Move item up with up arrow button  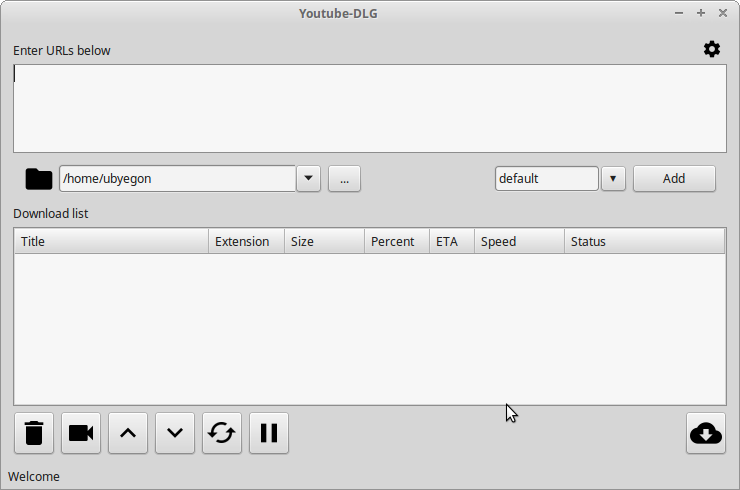[128, 433]
